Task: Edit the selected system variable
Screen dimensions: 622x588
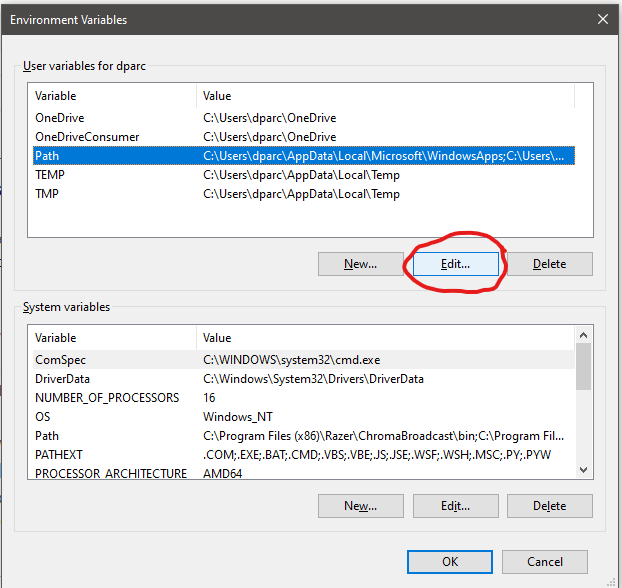Action: [x=455, y=506]
